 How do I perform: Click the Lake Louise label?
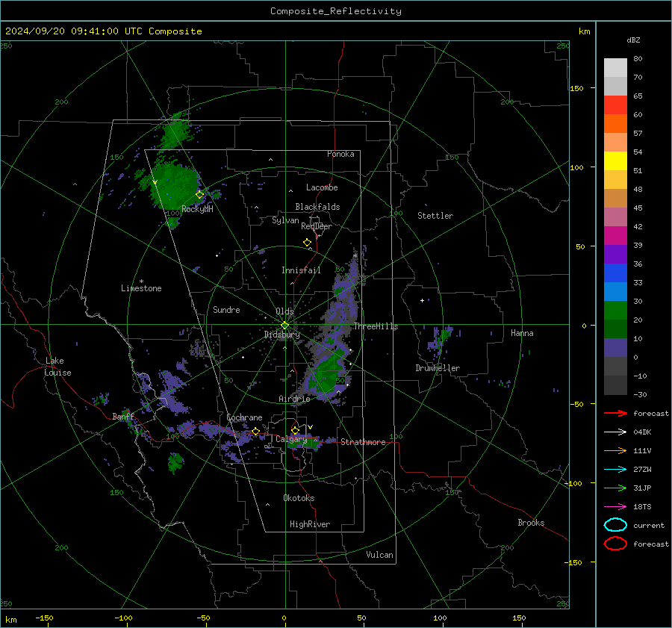click(x=58, y=367)
